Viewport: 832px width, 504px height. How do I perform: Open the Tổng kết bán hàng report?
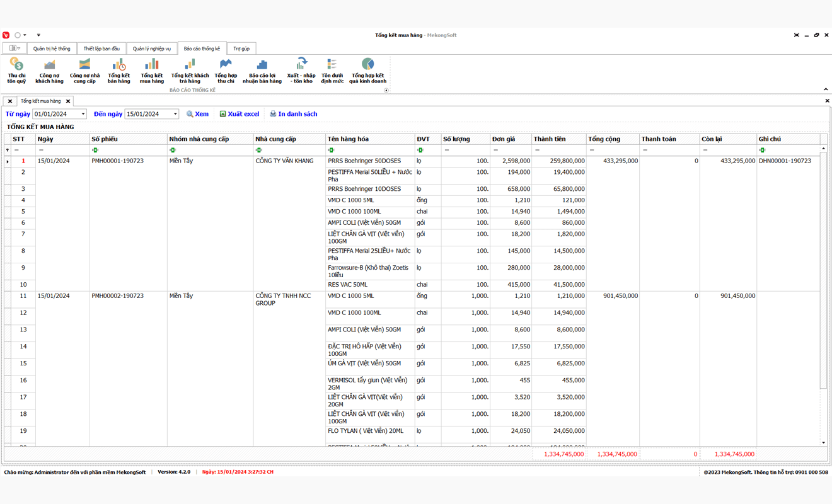pyautogui.click(x=118, y=71)
